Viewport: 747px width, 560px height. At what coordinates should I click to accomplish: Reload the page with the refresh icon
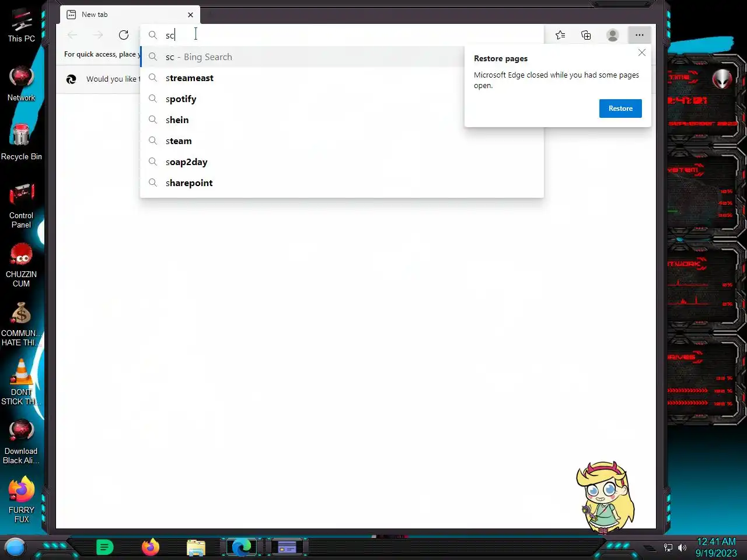(124, 35)
